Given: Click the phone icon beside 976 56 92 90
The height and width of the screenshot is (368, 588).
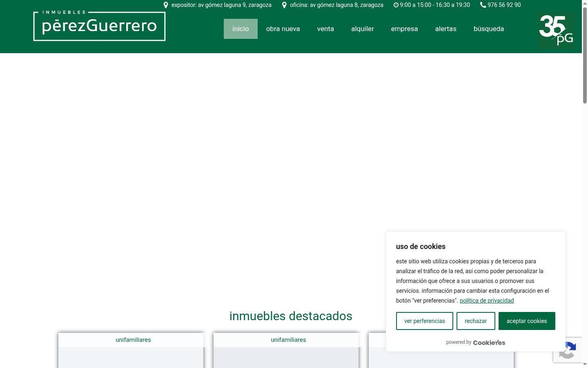Looking at the screenshot, I should (483, 5).
